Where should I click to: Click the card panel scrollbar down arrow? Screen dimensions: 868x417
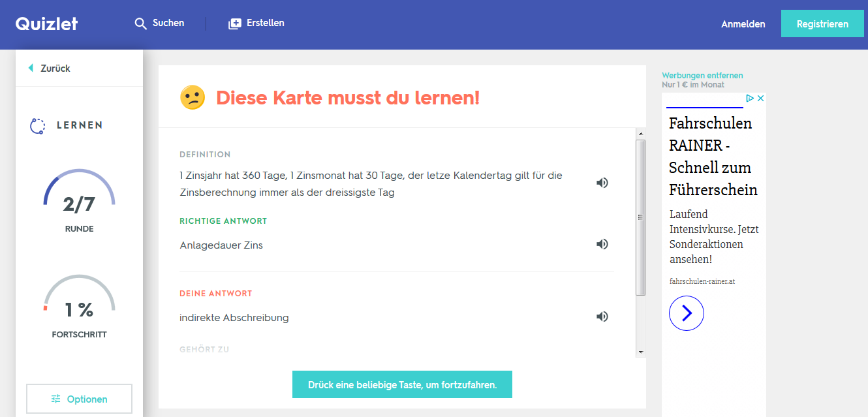[x=640, y=352]
